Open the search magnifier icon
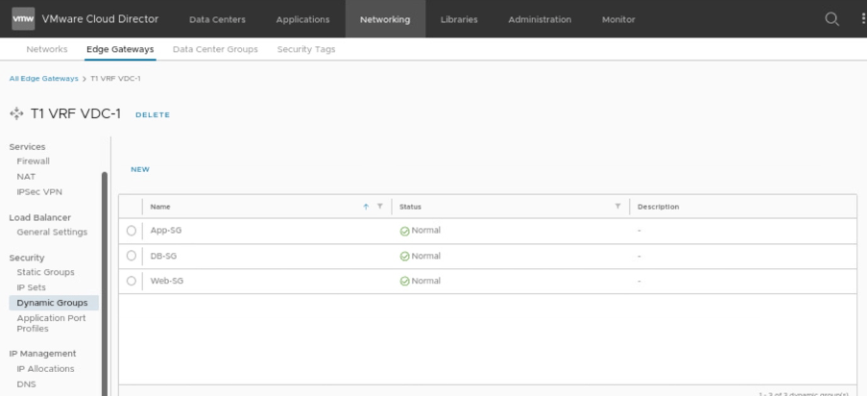This screenshot has height=396, width=868. (x=832, y=19)
